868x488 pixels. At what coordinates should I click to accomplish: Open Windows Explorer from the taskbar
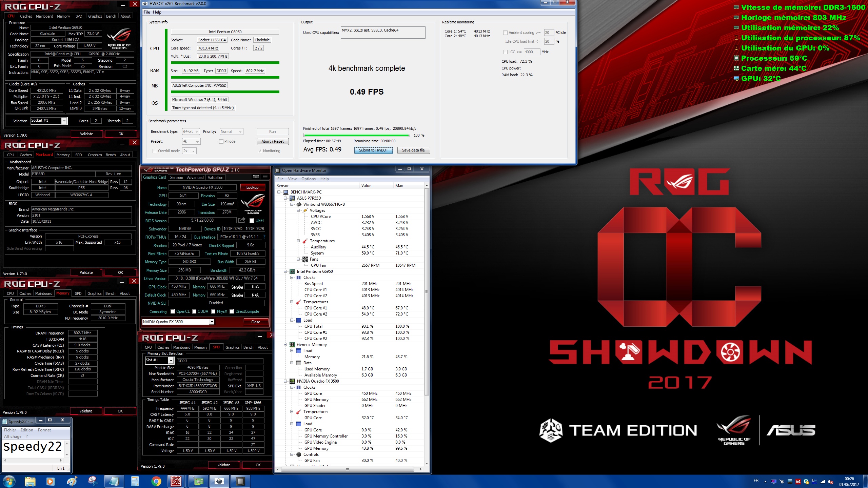[x=30, y=481]
